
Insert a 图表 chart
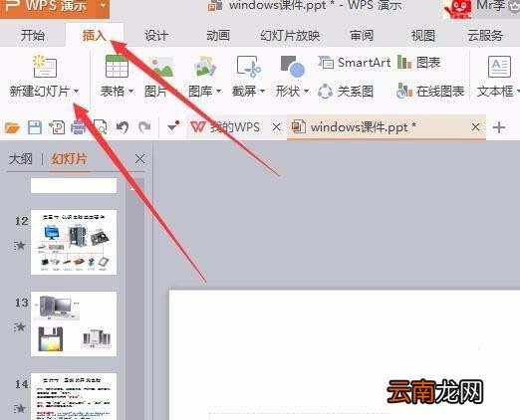tap(419, 63)
